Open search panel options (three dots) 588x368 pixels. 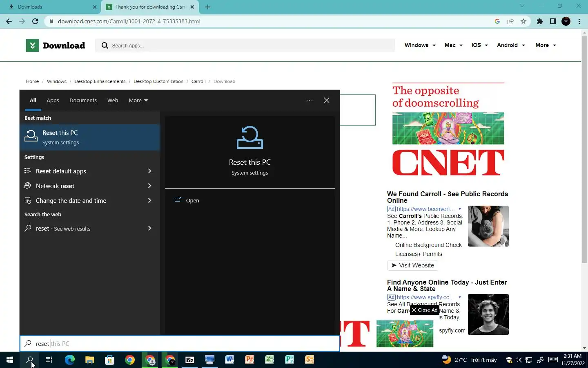pos(310,100)
